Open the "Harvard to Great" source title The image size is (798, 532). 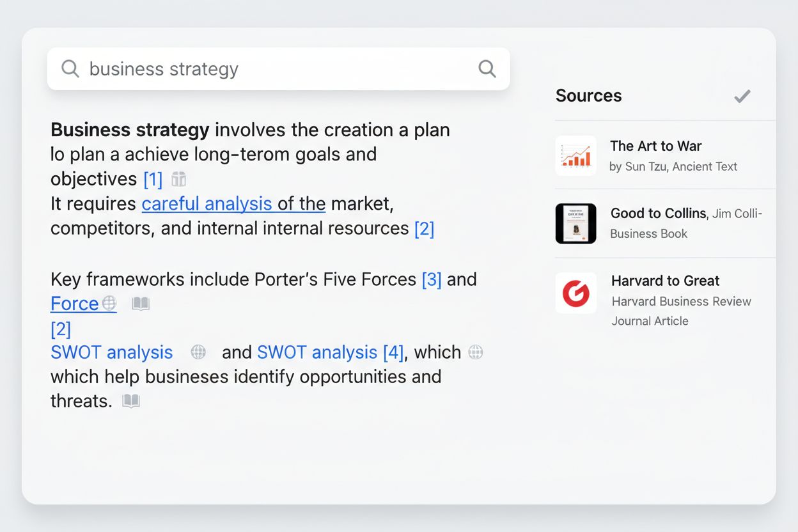coord(665,281)
